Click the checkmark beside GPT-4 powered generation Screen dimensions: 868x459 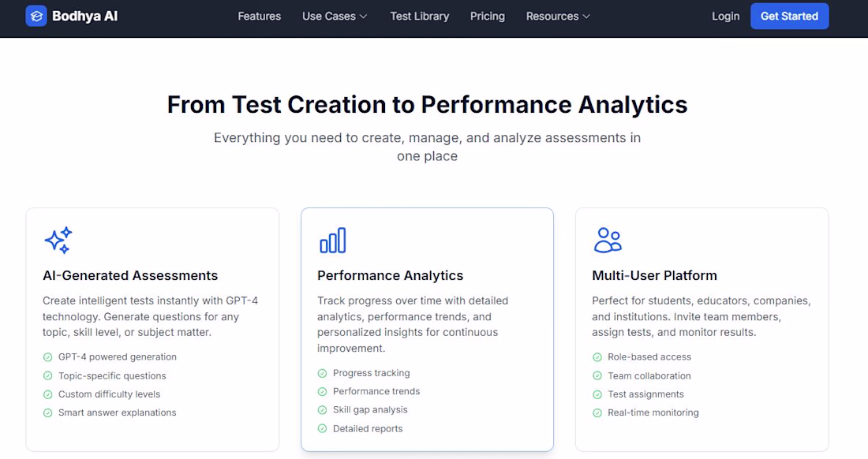click(x=47, y=357)
